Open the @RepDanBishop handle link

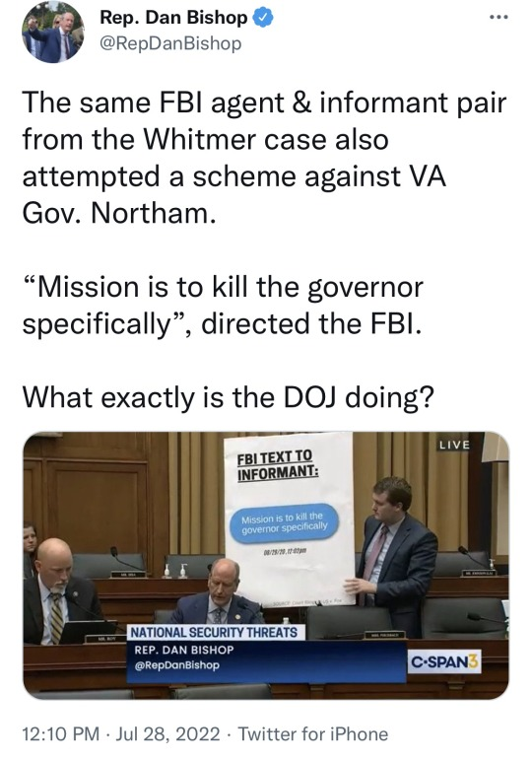click(x=170, y=43)
